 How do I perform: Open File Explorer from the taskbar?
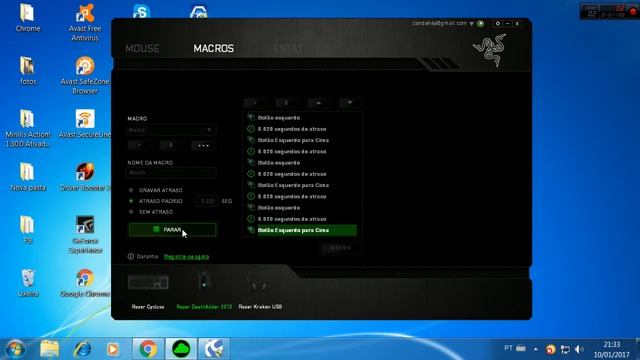(49, 349)
